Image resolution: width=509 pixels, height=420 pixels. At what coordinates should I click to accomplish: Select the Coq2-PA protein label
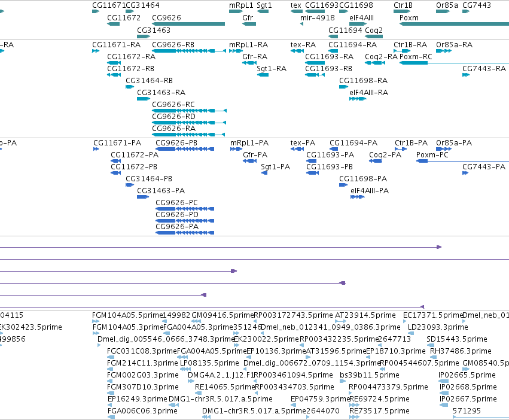[385, 154]
